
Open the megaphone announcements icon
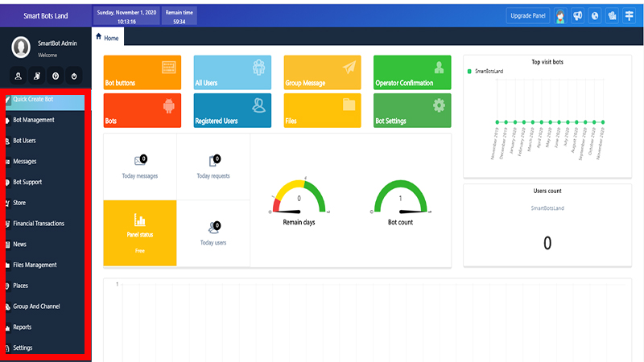578,15
